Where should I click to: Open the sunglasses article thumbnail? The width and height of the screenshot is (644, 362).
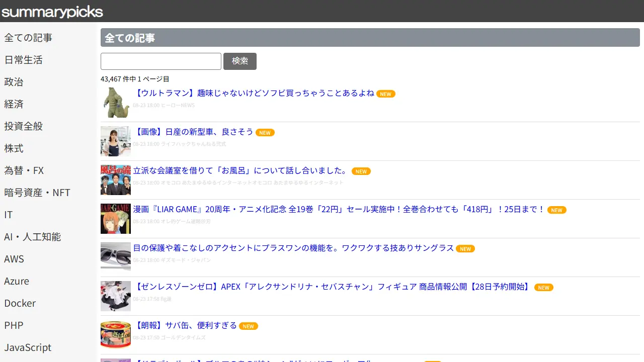[116, 257]
